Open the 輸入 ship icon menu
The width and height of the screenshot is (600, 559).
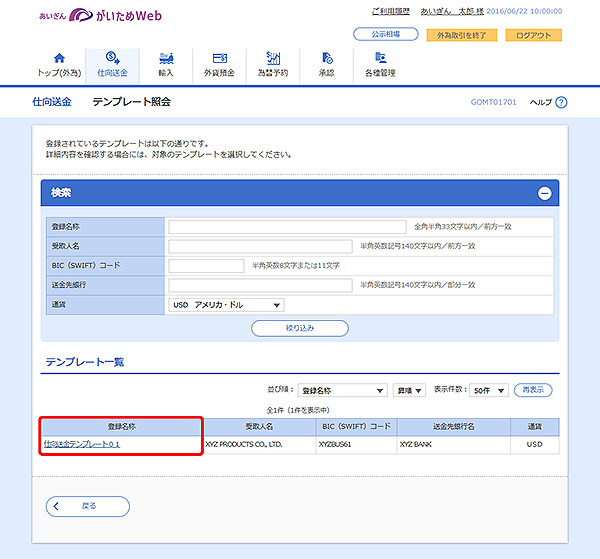[x=166, y=58]
